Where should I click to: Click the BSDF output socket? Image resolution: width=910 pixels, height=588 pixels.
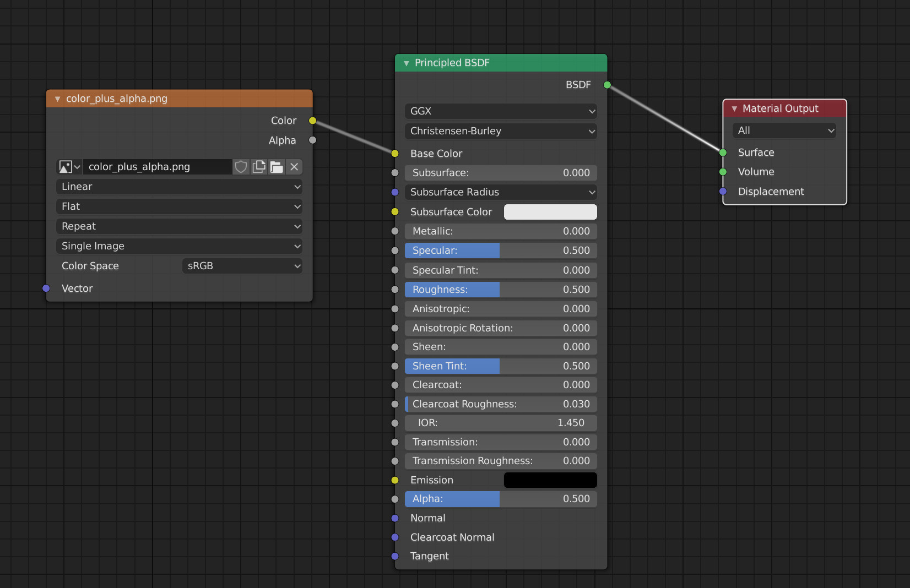coord(607,85)
